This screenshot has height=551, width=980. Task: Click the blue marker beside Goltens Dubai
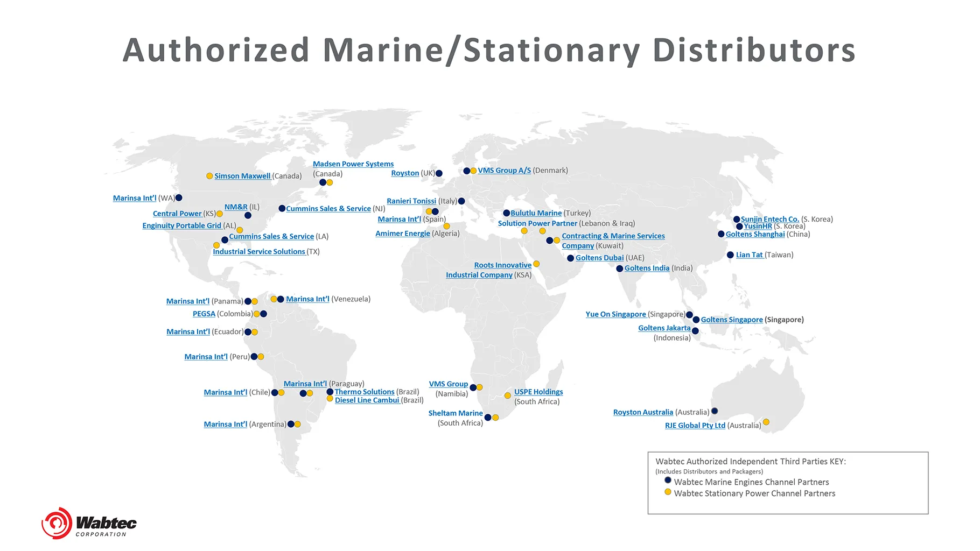pos(570,258)
